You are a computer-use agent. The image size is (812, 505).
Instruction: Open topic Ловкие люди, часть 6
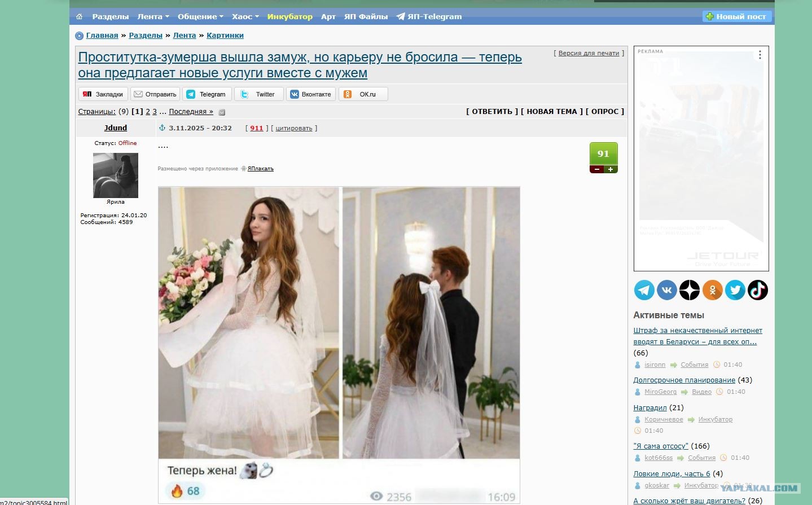point(672,474)
